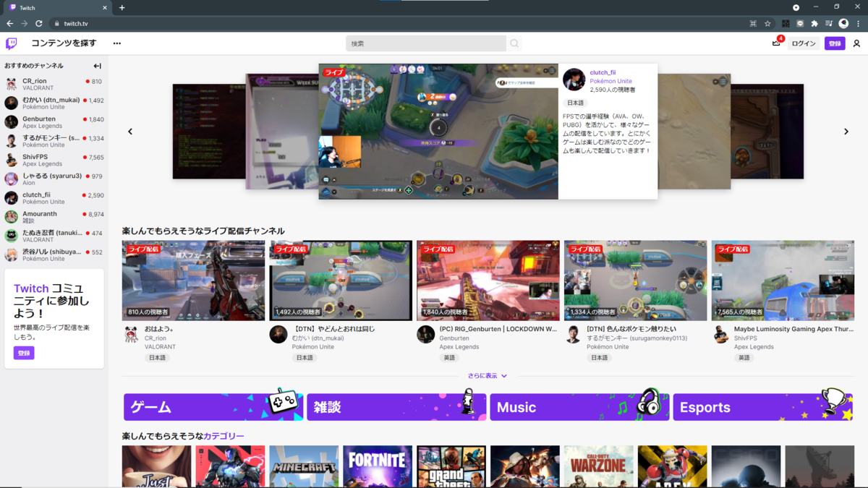Viewport: 868px width, 488px height.
Task: Reload the Twitch page
Action: pos(39,23)
